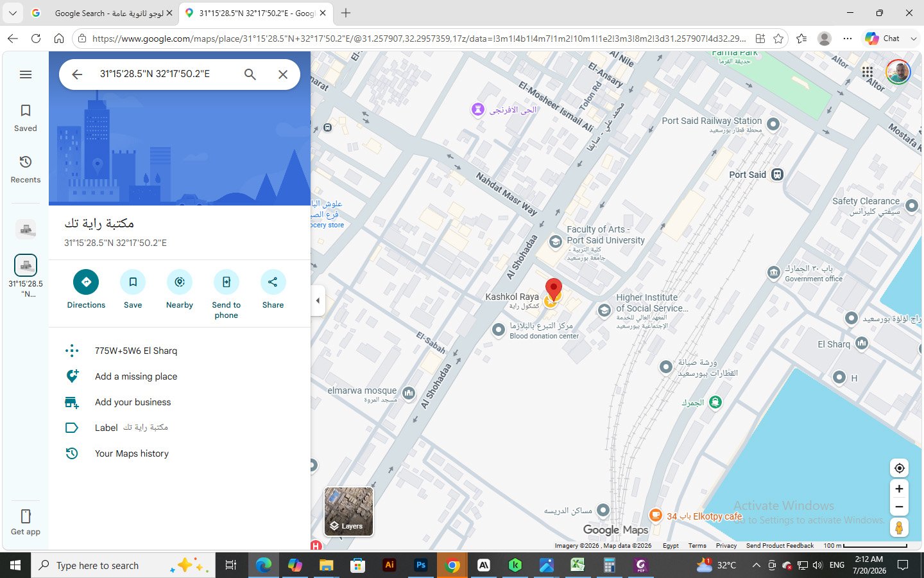The image size is (924, 578).
Task: Open the Google Account avatar menu
Action: [898, 72]
